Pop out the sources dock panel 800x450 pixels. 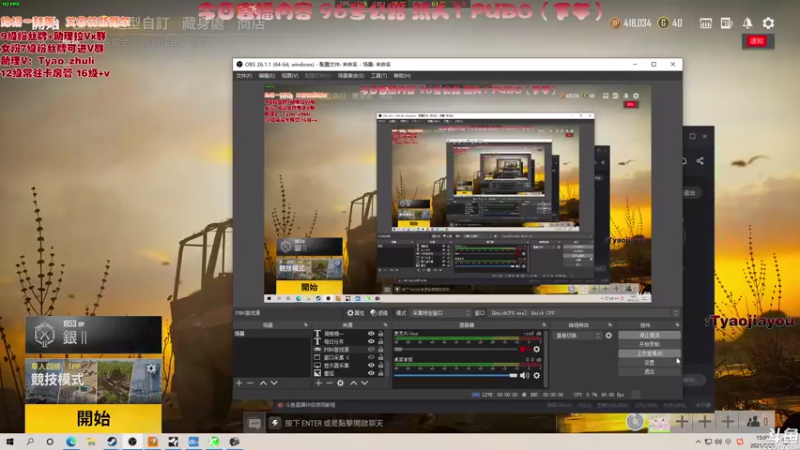385,325
